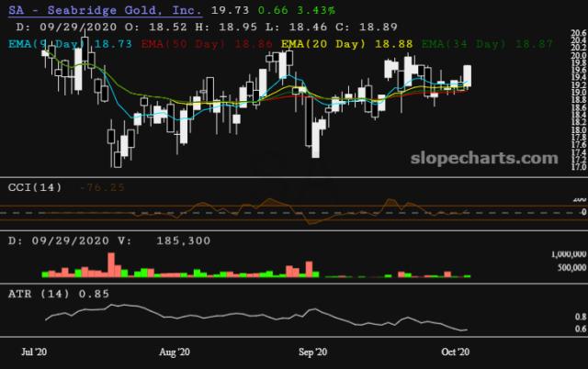Jump to Sep '20 on the time axis
Image resolution: width=588 pixels, height=369 pixels.
click(313, 352)
